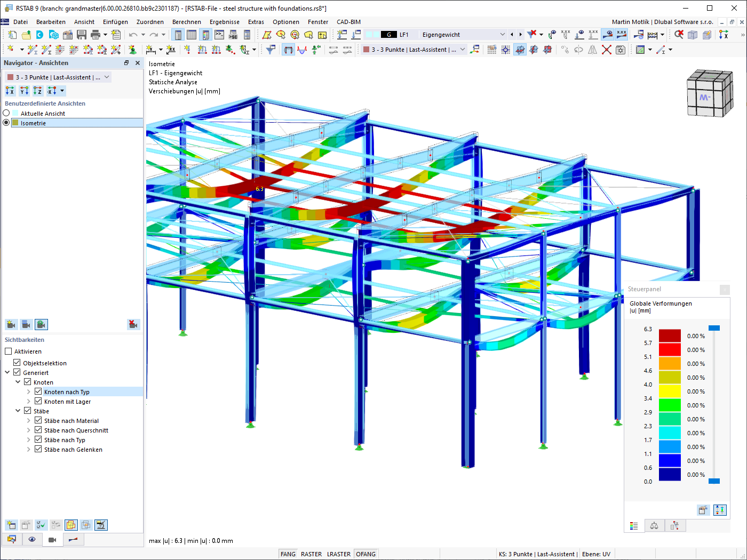
Task: Create new view with star camera icon
Action: (11, 324)
